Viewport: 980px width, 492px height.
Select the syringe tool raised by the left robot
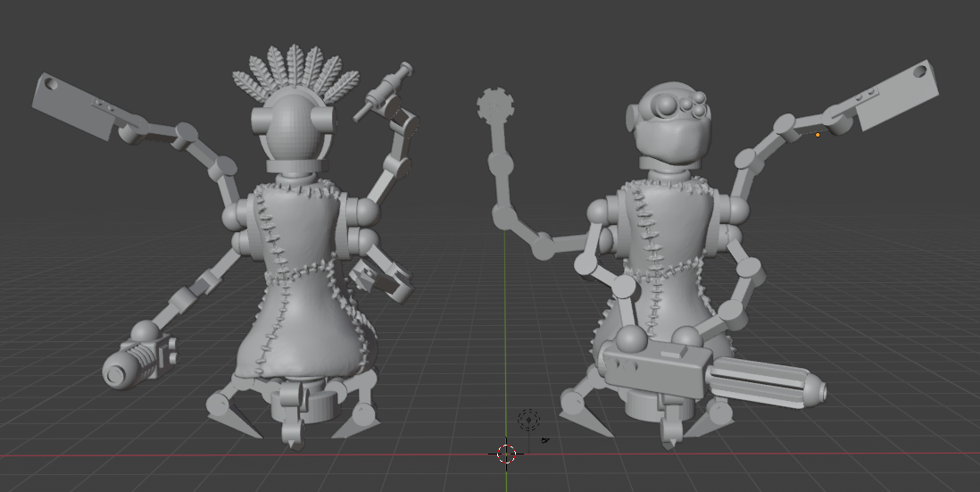coord(384,91)
